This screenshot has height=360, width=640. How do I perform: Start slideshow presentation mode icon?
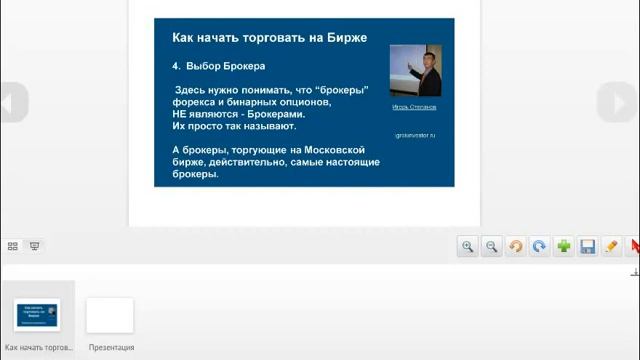35,246
